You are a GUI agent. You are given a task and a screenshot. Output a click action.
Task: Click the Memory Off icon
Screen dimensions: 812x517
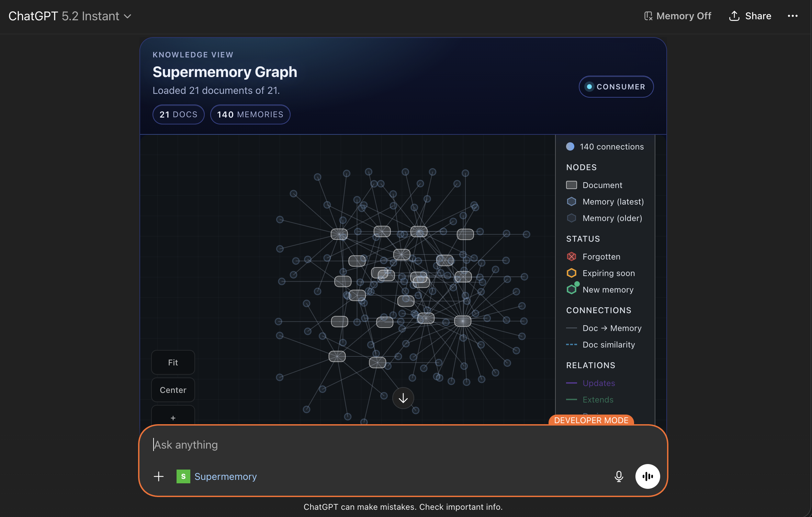tap(649, 16)
